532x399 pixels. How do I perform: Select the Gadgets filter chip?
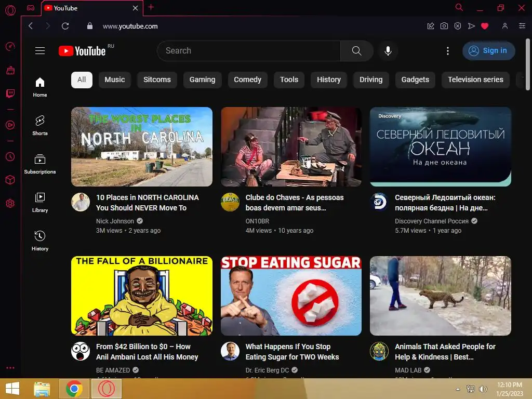click(x=415, y=79)
